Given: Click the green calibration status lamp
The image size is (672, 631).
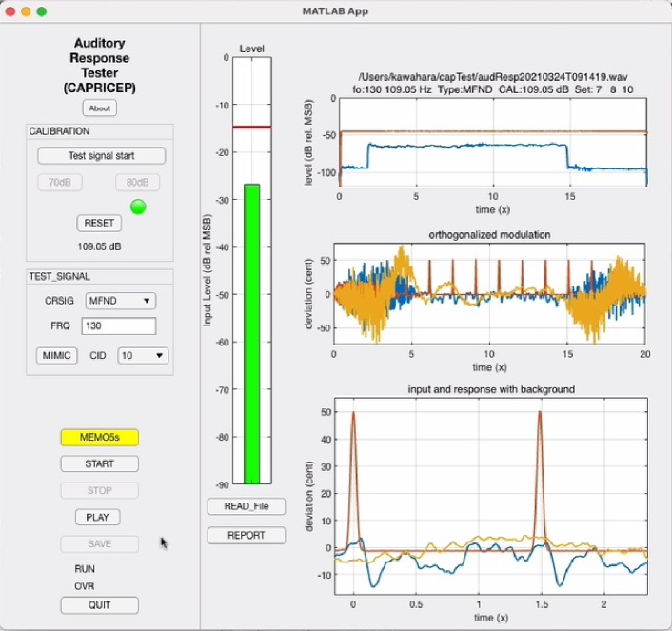Looking at the screenshot, I should (138, 207).
